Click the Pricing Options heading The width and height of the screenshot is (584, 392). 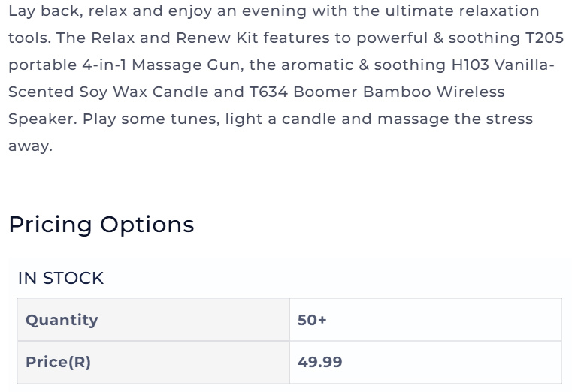click(x=101, y=225)
